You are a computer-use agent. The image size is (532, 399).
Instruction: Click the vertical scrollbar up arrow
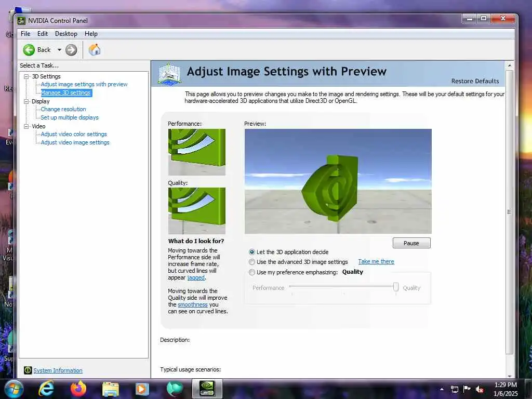pos(509,65)
